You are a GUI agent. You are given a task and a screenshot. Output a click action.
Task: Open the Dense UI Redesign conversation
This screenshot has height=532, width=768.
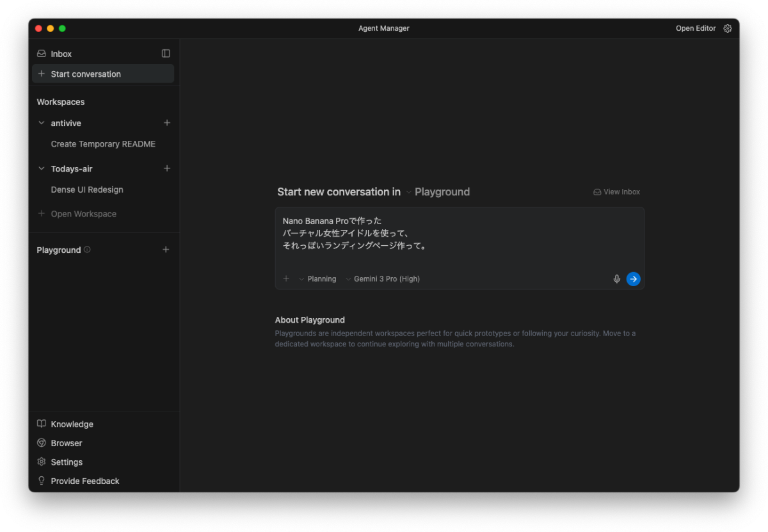[x=87, y=190]
